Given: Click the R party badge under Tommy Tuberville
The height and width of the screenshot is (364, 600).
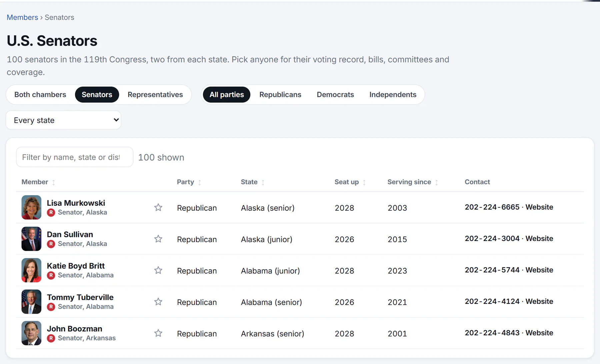Looking at the screenshot, I should click(x=51, y=307).
